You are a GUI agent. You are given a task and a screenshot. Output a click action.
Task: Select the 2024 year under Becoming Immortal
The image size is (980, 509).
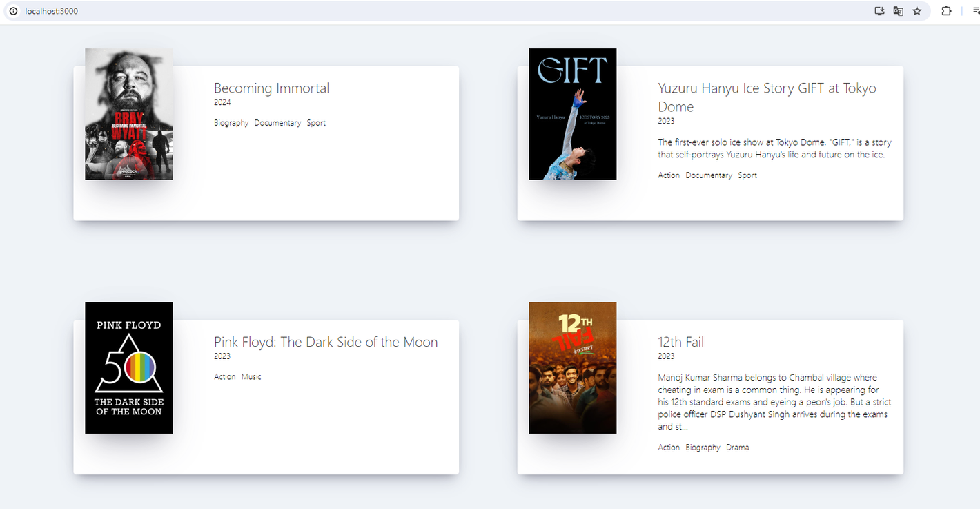pos(222,102)
